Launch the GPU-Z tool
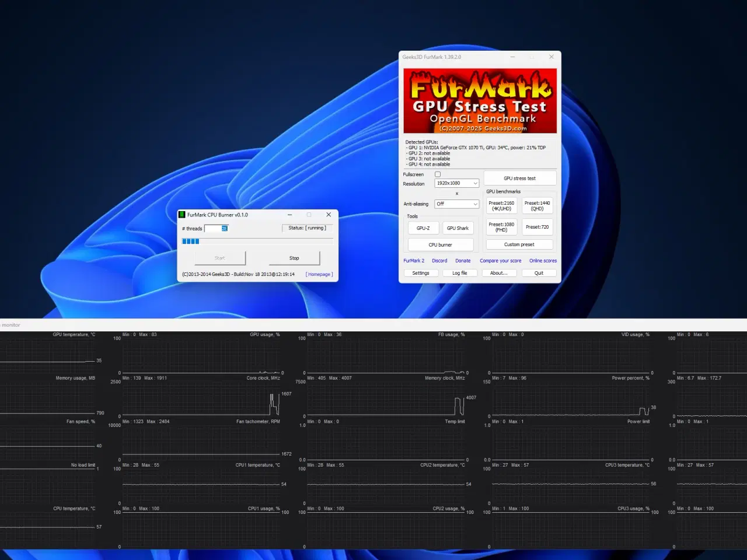The width and height of the screenshot is (747, 560). pyautogui.click(x=423, y=228)
